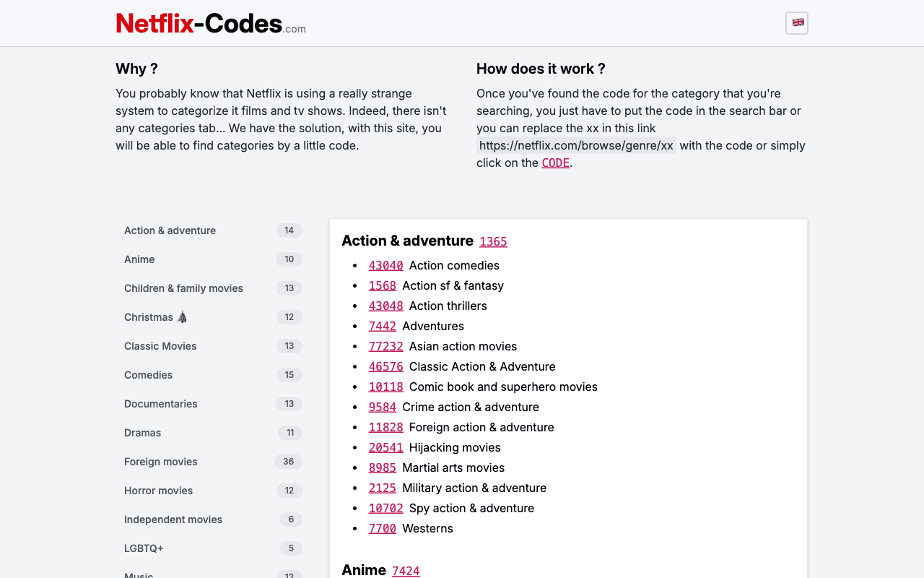Open Children & family movies sidebar item

coord(213,288)
